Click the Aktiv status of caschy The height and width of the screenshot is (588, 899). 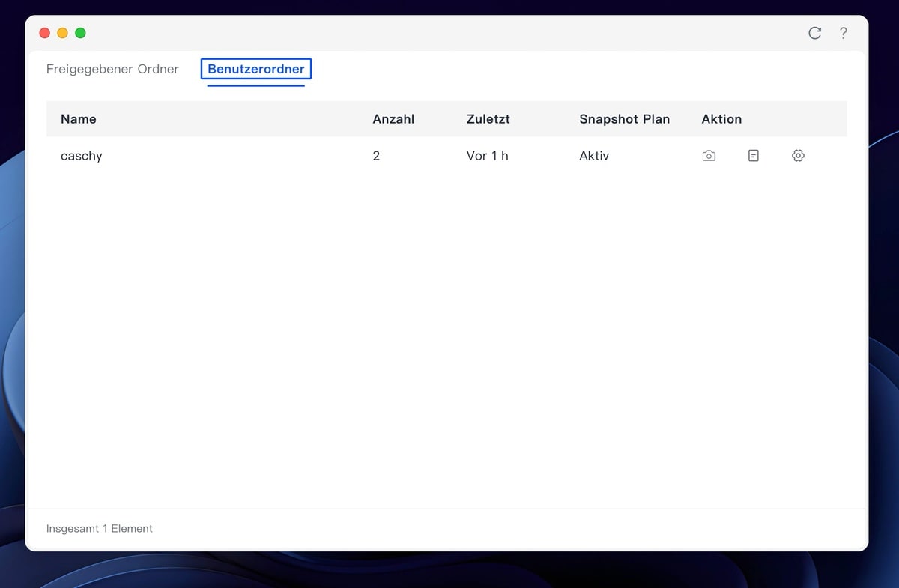pos(594,156)
